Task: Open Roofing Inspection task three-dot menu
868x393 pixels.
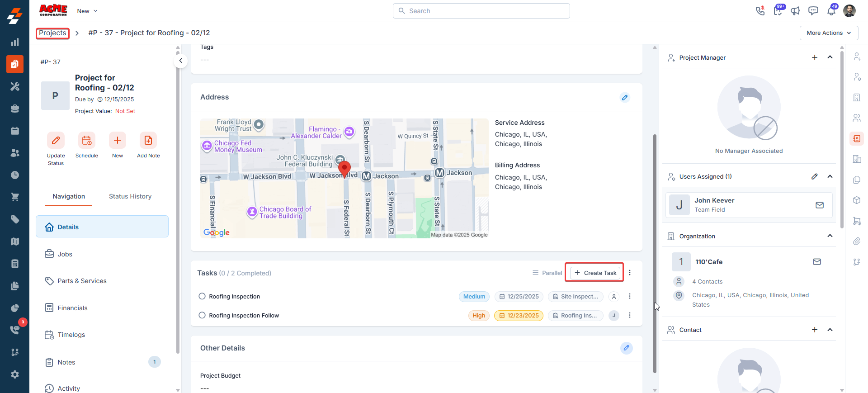Action: point(630,296)
